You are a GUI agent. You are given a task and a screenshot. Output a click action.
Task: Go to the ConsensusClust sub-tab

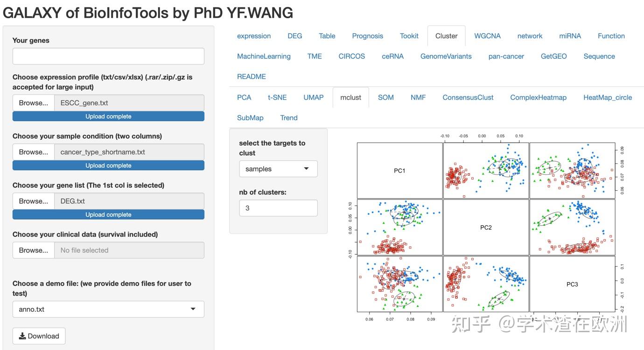[x=468, y=97]
